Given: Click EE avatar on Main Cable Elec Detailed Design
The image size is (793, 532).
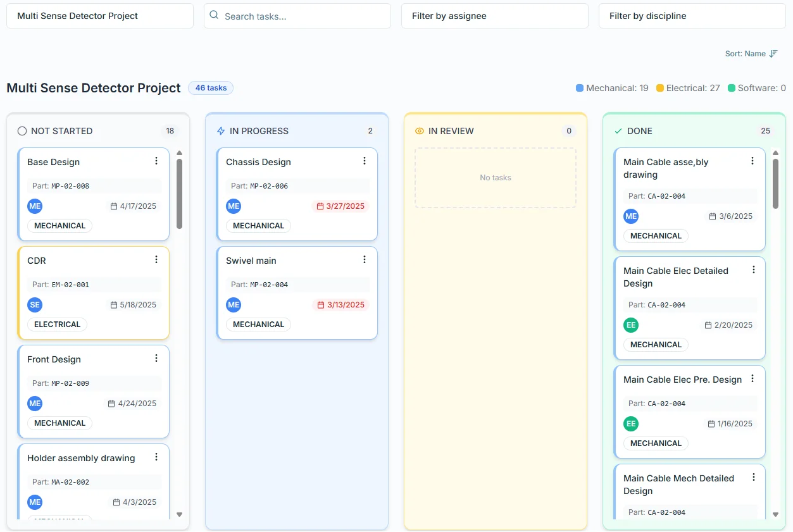Looking at the screenshot, I should (631, 325).
